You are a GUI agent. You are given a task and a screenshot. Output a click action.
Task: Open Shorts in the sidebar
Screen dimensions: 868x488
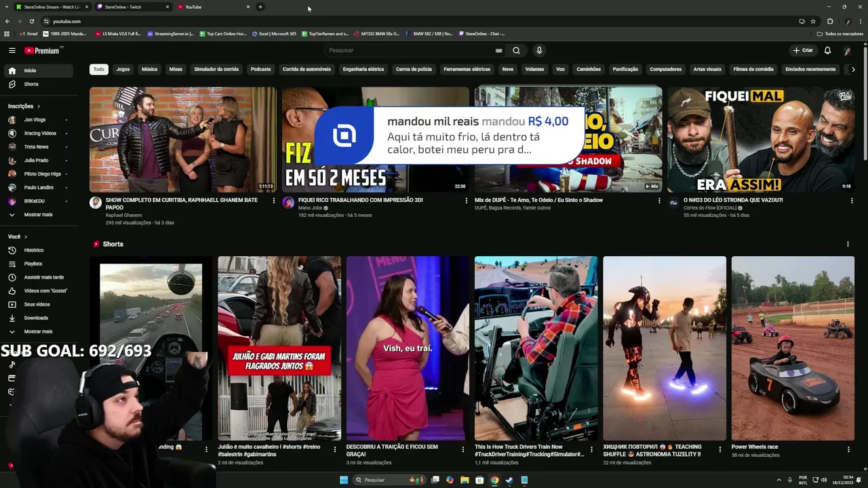pyautogui.click(x=39, y=84)
